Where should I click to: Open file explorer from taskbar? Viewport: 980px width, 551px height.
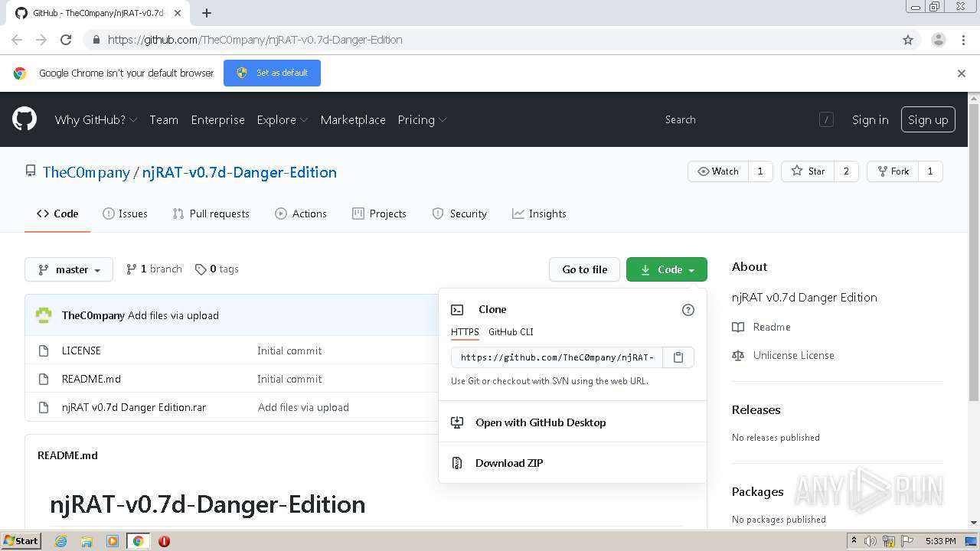(87, 541)
